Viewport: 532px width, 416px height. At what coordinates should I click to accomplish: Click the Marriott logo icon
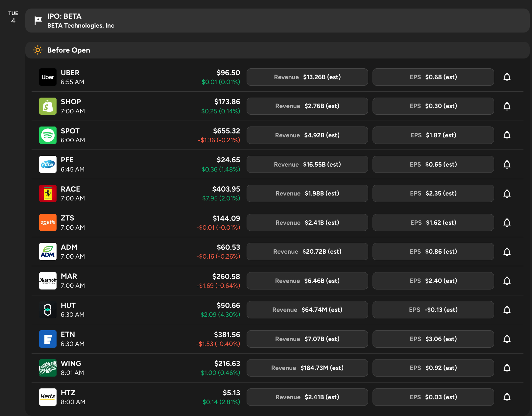[48, 281]
